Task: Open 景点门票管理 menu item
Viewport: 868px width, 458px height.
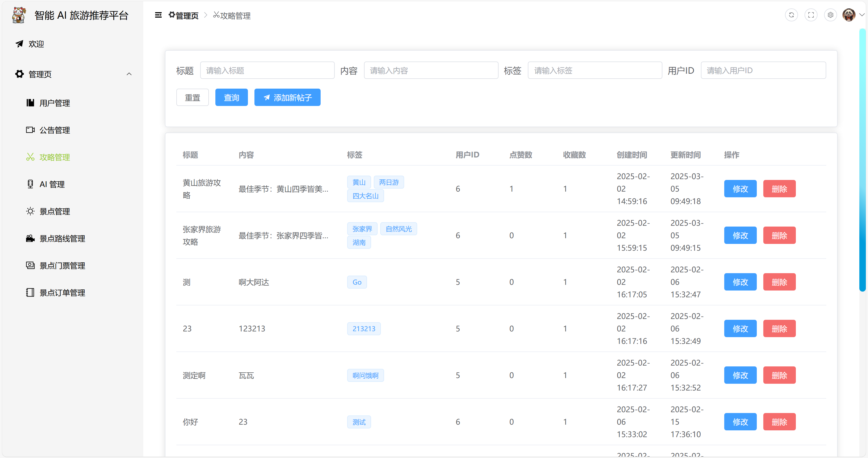Action: [62, 266]
